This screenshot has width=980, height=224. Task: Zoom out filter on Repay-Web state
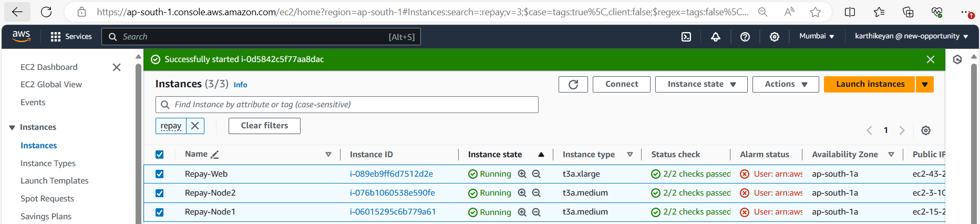click(537, 174)
